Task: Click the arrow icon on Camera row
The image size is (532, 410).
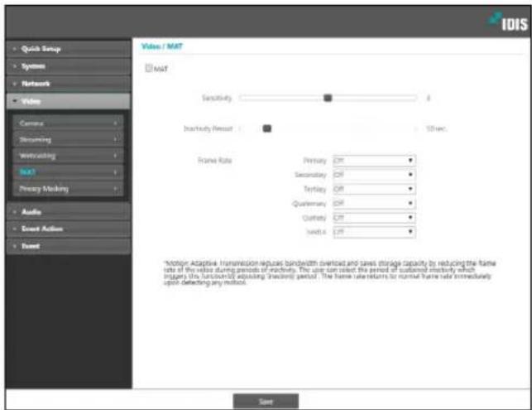Action: pos(115,123)
